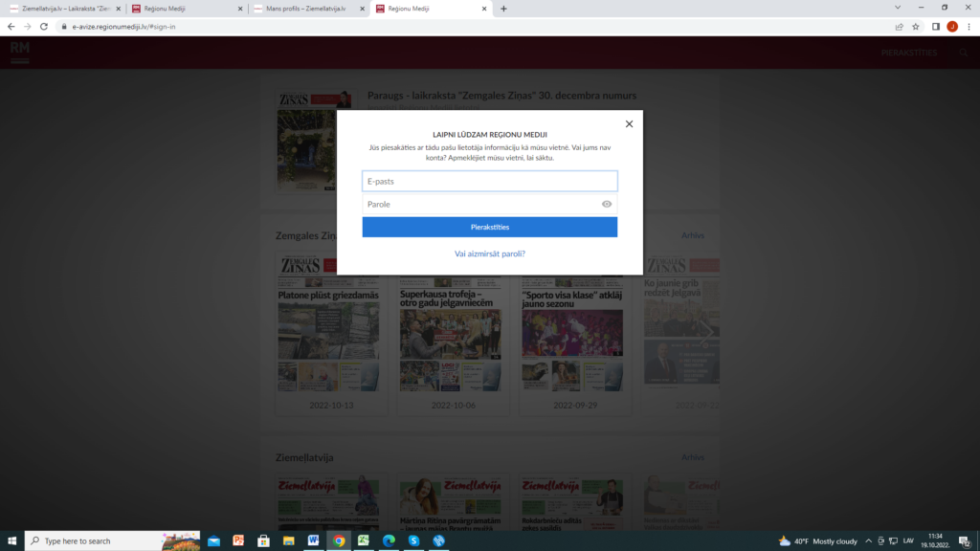
Task: Click the E-pasts input field
Action: (489, 181)
